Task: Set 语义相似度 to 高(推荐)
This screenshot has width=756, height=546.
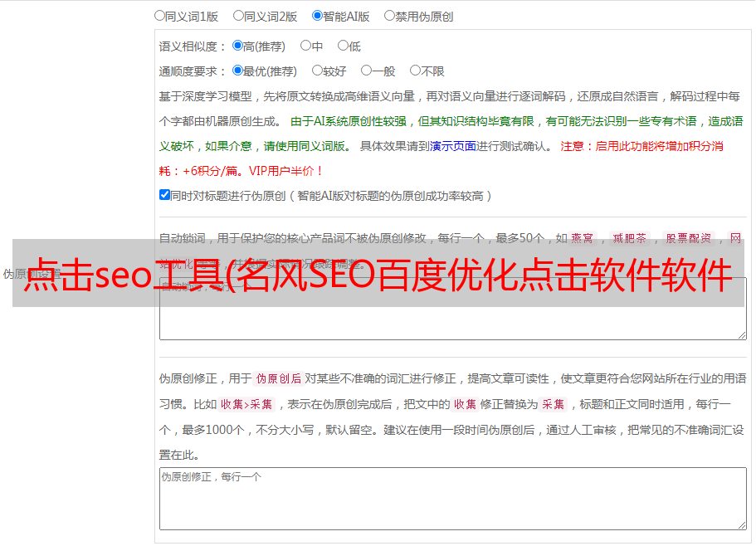Action: point(237,46)
